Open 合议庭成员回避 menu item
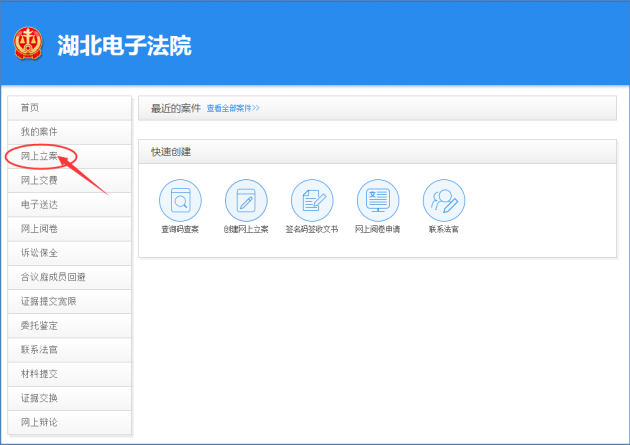Image resolution: width=630 pixels, height=445 pixels. pyautogui.click(x=69, y=277)
